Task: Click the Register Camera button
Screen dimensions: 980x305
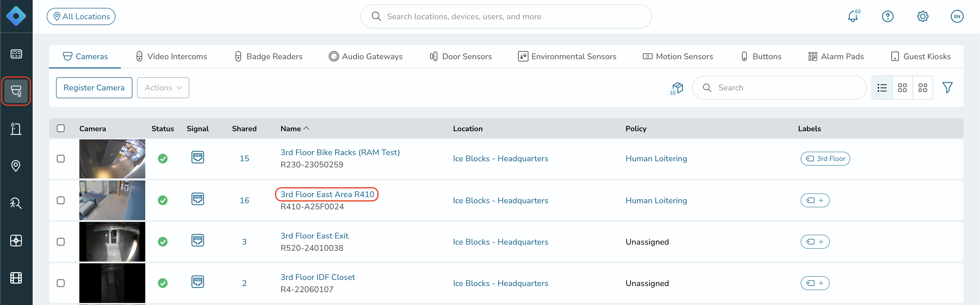Action: (x=94, y=88)
